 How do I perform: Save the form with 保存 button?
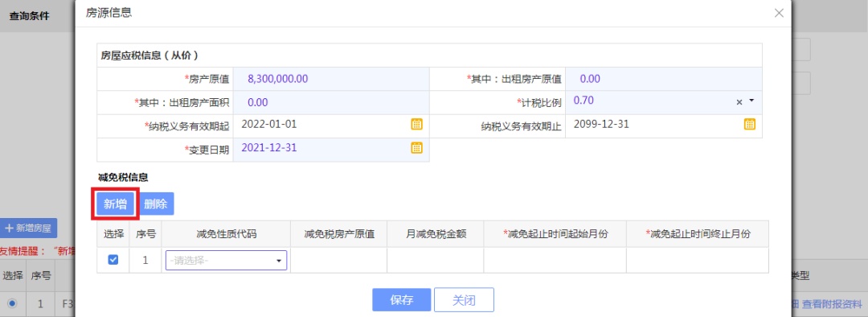(x=402, y=300)
